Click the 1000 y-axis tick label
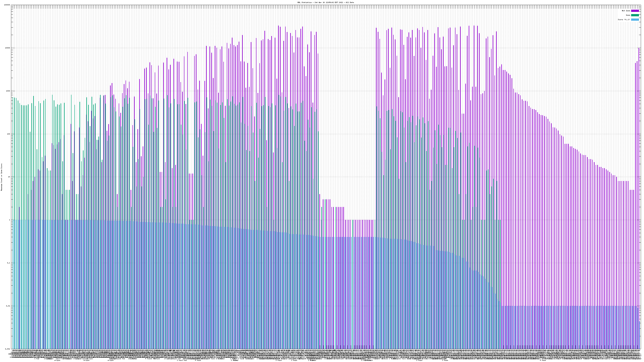644x362 pixels. (x=8, y=91)
